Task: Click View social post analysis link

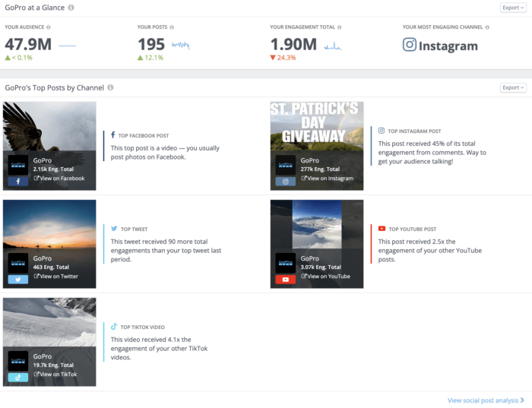Action: click(x=486, y=400)
